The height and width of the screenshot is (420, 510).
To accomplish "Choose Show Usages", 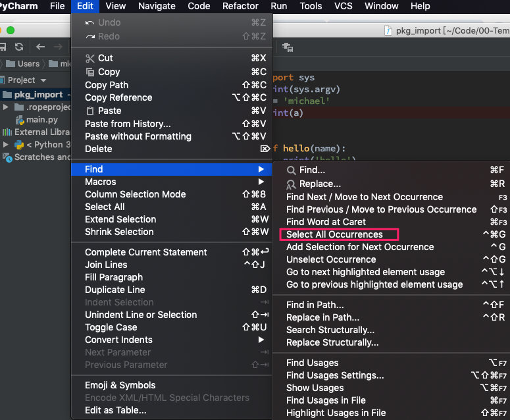I will (x=391, y=388).
